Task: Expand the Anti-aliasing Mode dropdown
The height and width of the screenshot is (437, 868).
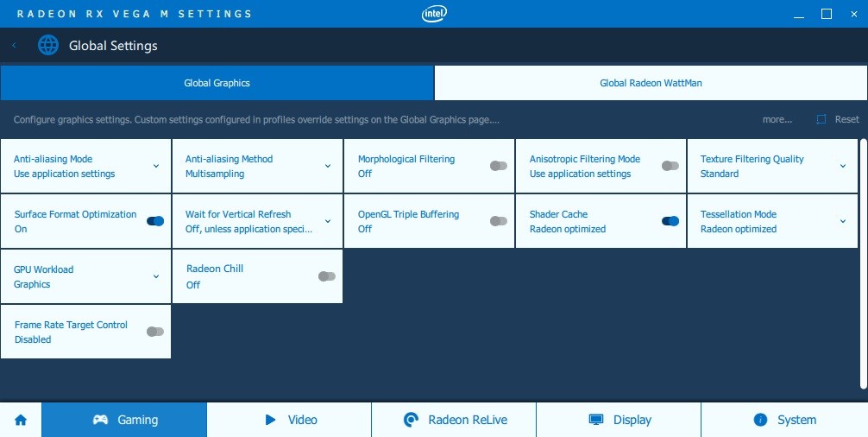Action: (x=156, y=166)
